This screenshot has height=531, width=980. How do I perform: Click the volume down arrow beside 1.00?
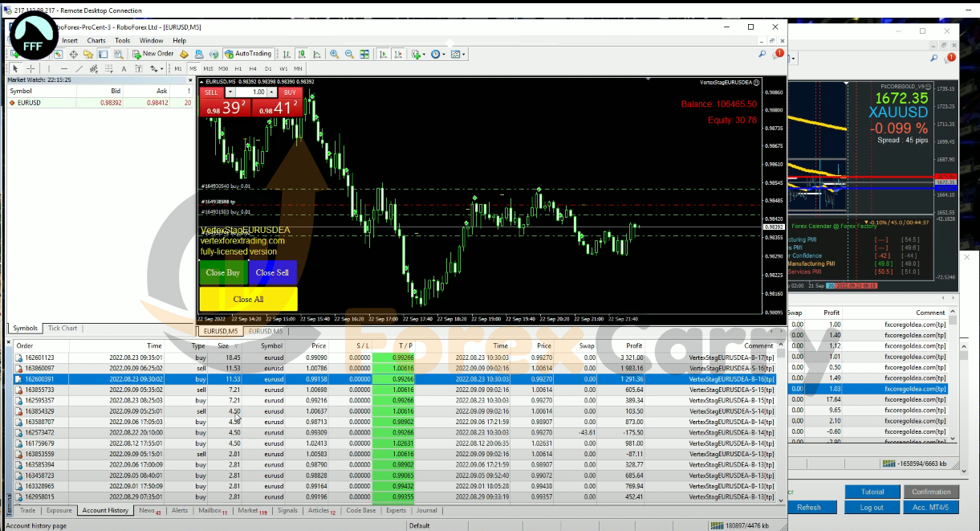click(230, 92)
